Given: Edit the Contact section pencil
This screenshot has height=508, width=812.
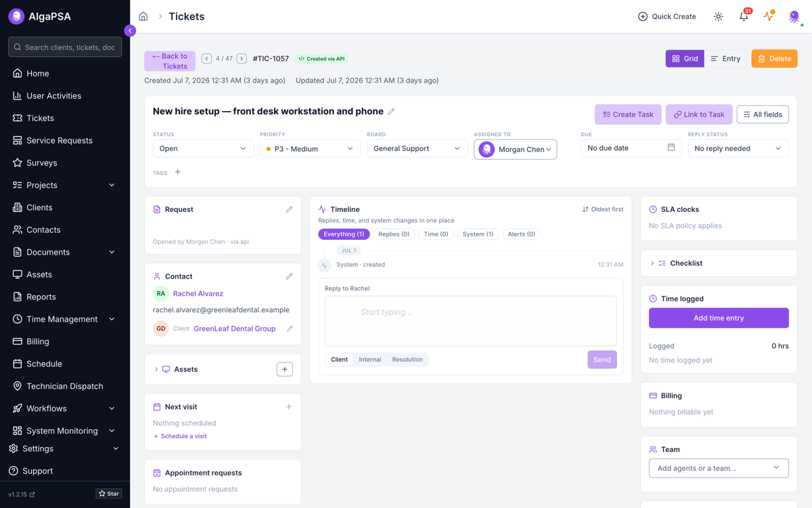Looking at the screenshot, I should tap(289, 276).
